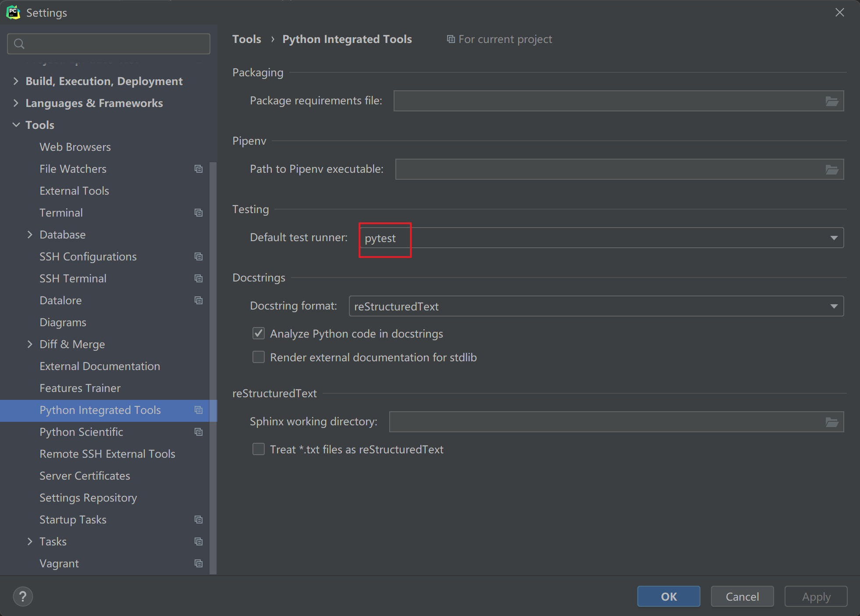
Task: Open the Docstring format dropdown
Action: point(833,306)
